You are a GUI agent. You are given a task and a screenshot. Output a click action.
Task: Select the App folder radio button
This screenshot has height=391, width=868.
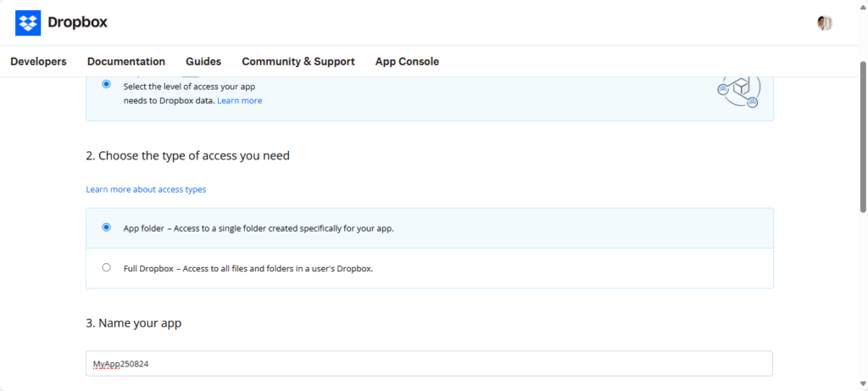(x=106, y=227)
